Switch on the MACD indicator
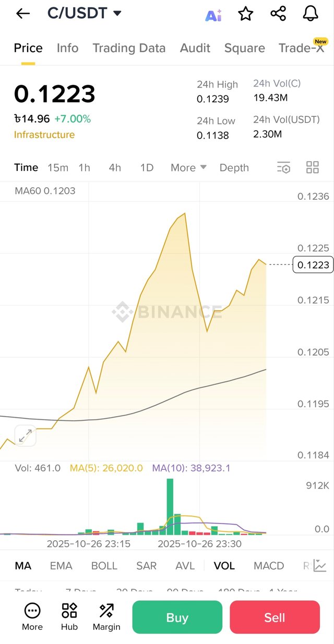The height and width of the screenshot is (644, 334). tap(269, 566)
